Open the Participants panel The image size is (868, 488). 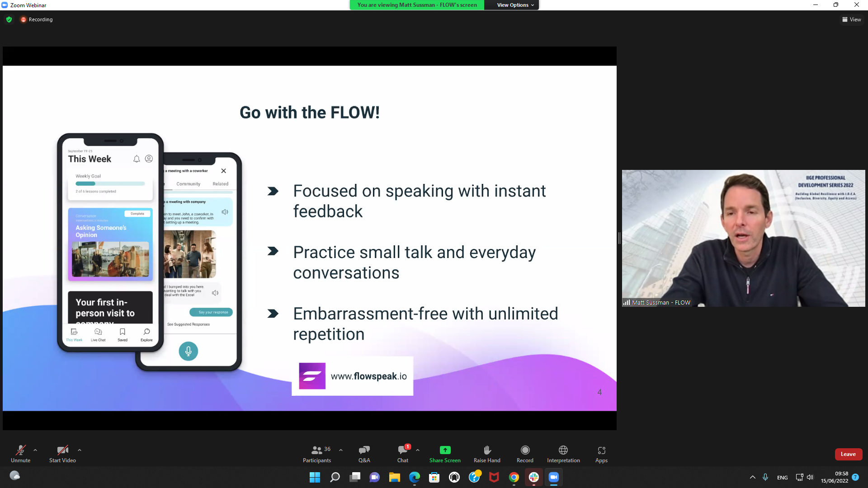[317, 454]
